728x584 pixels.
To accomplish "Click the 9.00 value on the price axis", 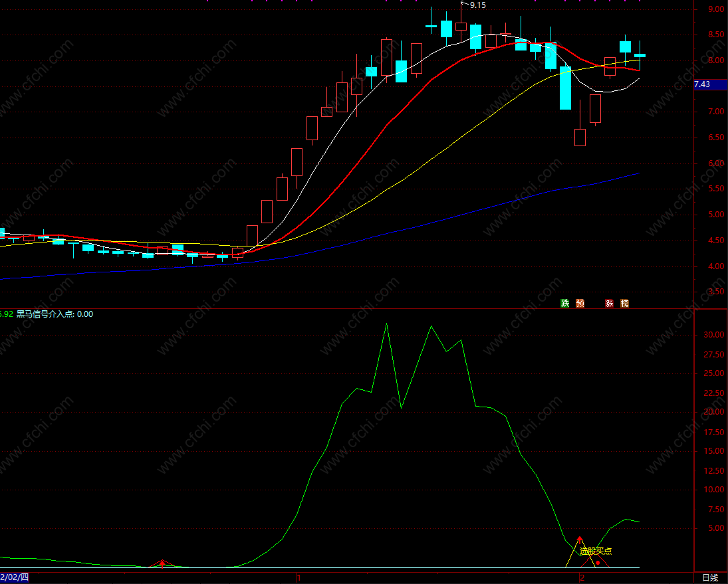I will [716, 9].
